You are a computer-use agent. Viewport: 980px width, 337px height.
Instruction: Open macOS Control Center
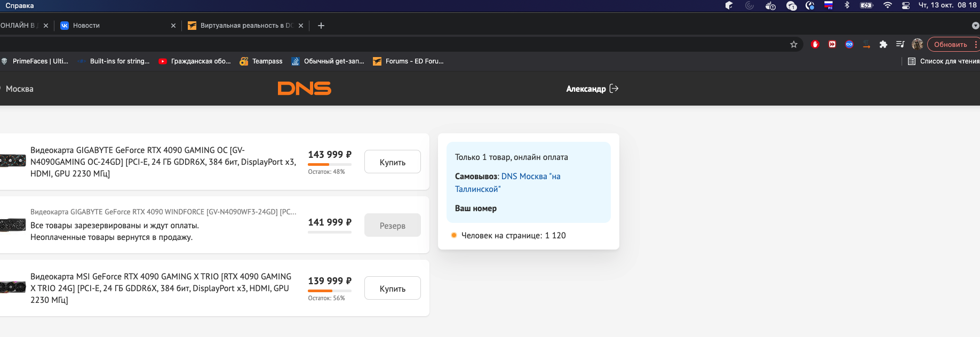point(906,5)
